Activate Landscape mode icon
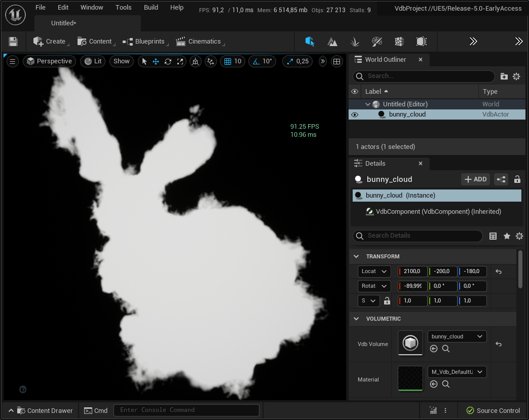 click(x=332, y=42)
